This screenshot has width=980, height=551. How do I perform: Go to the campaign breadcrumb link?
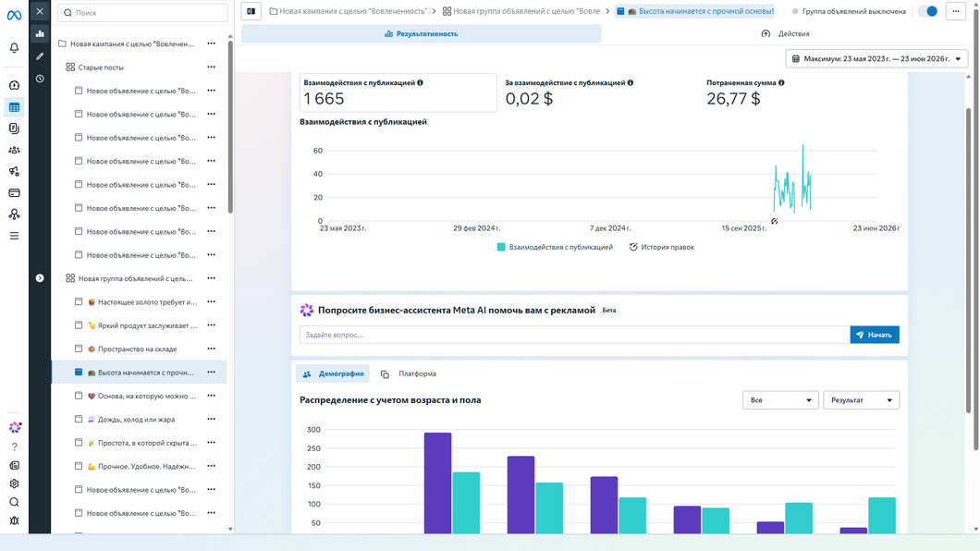349,11
